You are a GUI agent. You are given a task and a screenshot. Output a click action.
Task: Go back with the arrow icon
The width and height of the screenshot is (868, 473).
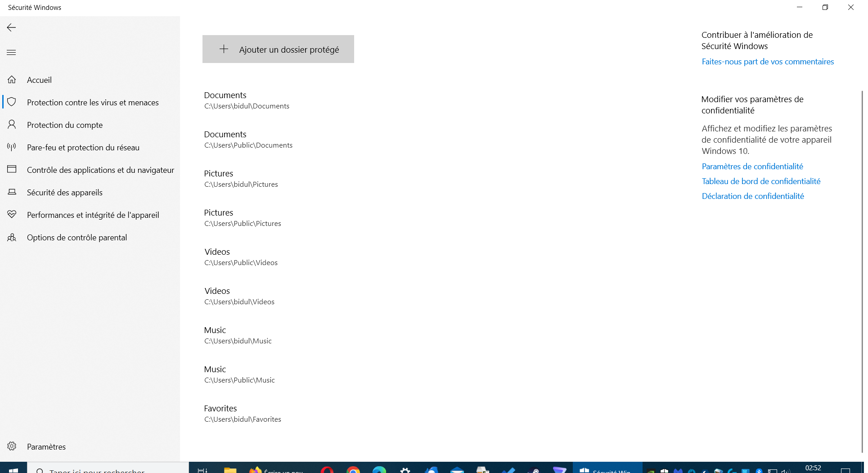(11, 27)
